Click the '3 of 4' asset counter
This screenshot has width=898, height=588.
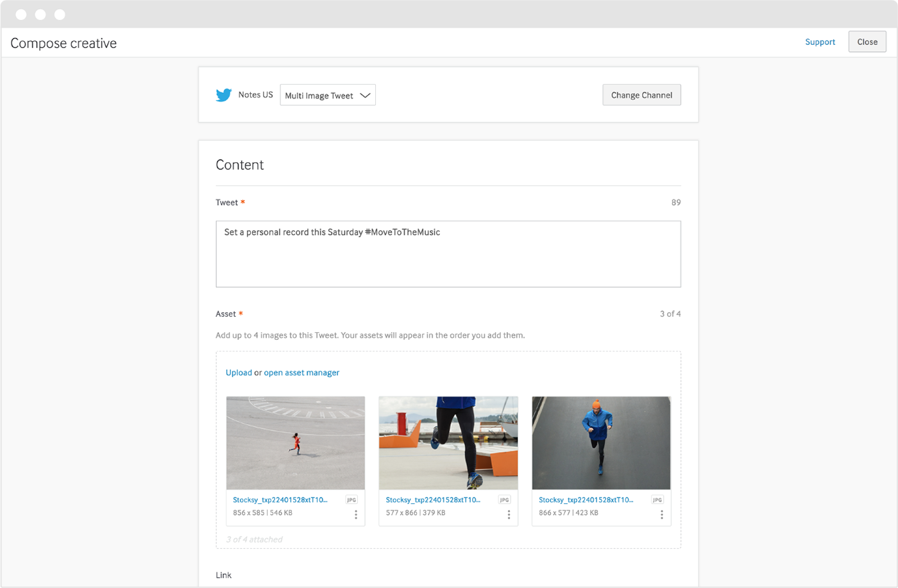(x=670, y=314)
